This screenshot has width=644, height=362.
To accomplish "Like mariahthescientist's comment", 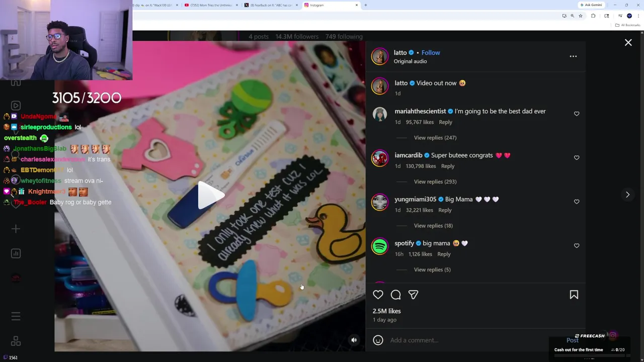I will click(577, 114).
